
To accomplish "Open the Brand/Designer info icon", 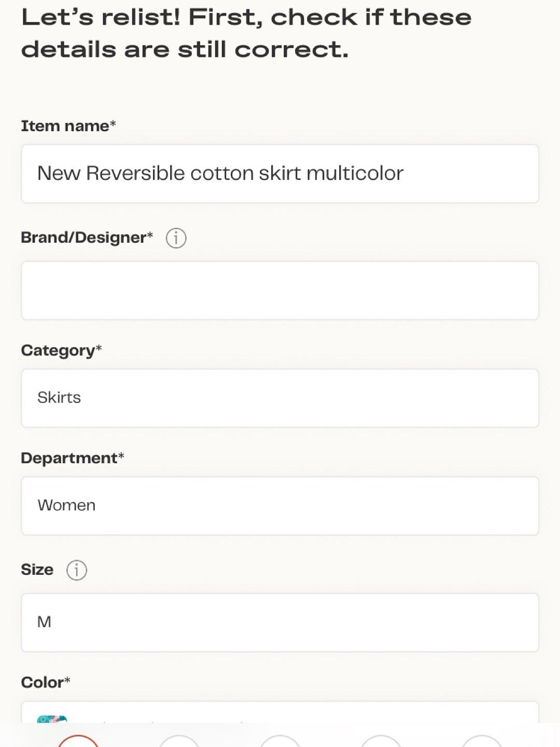I will click(176, 238).
